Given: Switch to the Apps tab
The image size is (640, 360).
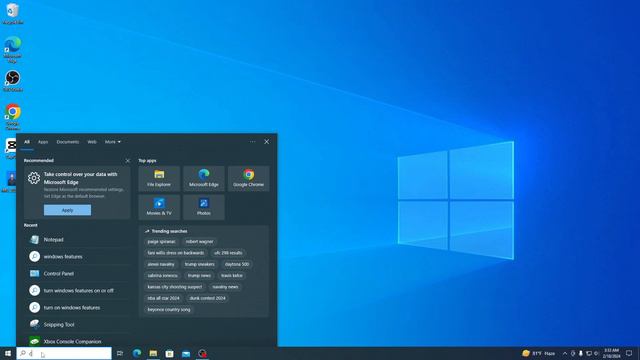Looking at the screenshot, I should [43, 142].
